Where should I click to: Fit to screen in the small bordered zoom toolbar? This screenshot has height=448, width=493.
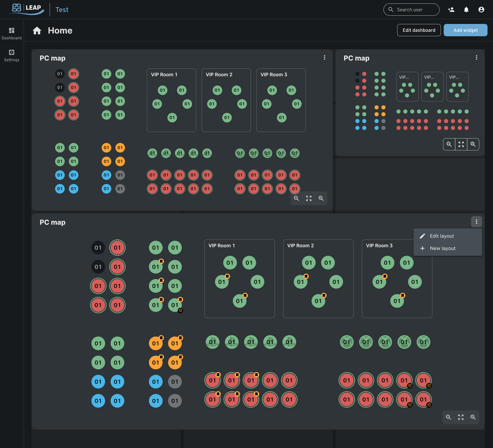(461, 144)
